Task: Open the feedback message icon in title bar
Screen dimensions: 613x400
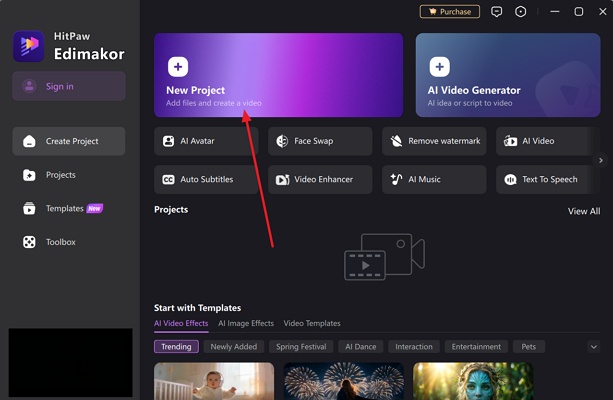Action: coord(497,12)
